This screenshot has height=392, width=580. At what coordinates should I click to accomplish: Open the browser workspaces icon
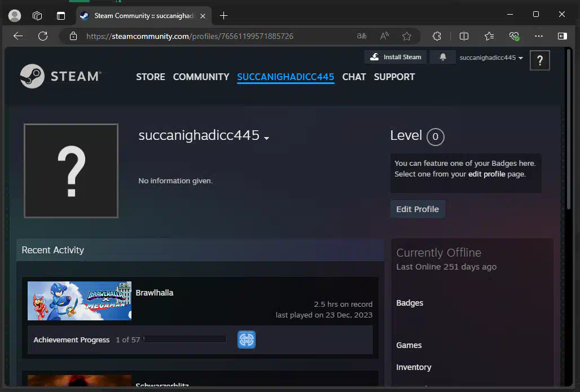(x=37, y=16)
